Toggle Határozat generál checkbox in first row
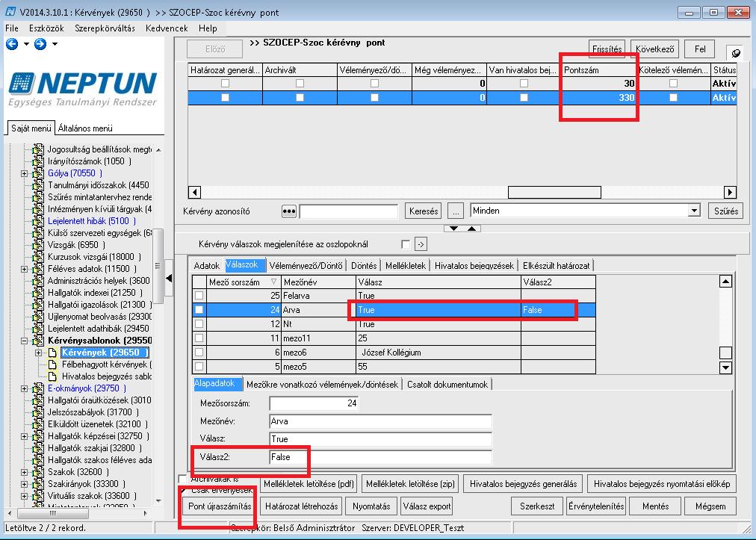 click(225, 84)
